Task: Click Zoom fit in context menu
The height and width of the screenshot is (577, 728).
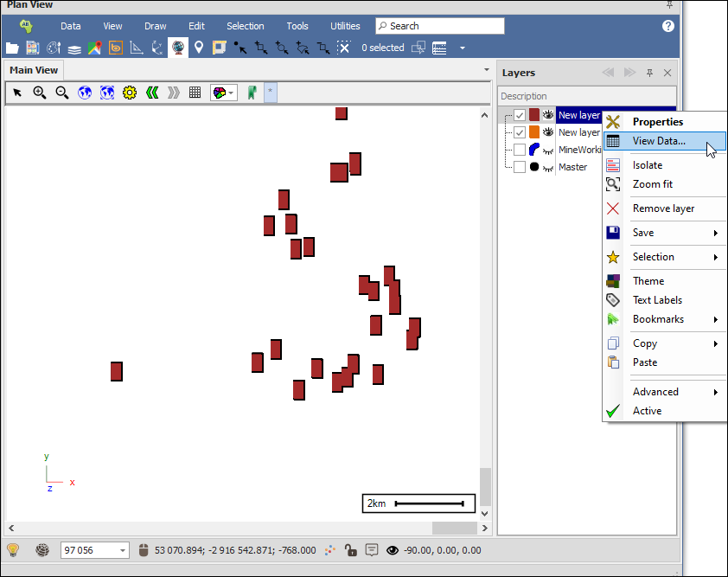Action: tap(652, 184)
